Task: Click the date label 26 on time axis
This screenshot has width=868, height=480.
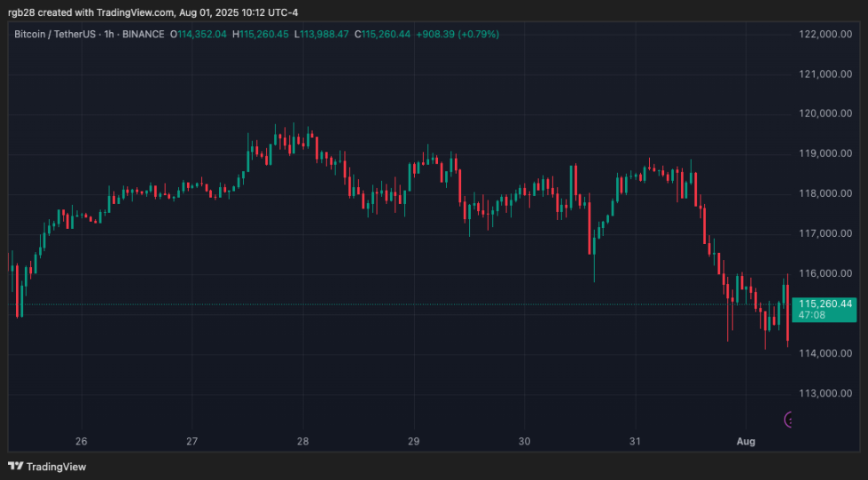Action: point(82,441)
